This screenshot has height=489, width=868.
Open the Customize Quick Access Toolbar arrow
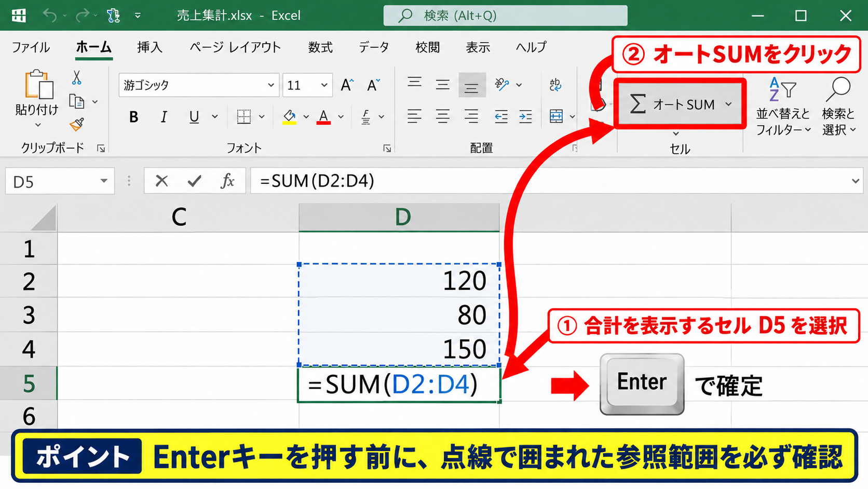pyautogui.click(x=138, y=16)
